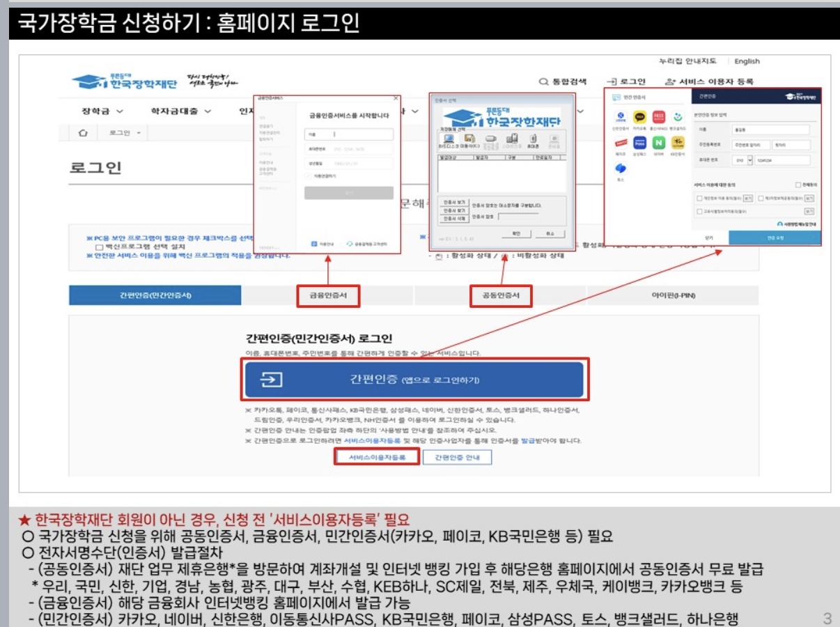Open the 로그인 breadcrumb dropdown
This screenshot has width=840, height=627.
click(125, 132)
